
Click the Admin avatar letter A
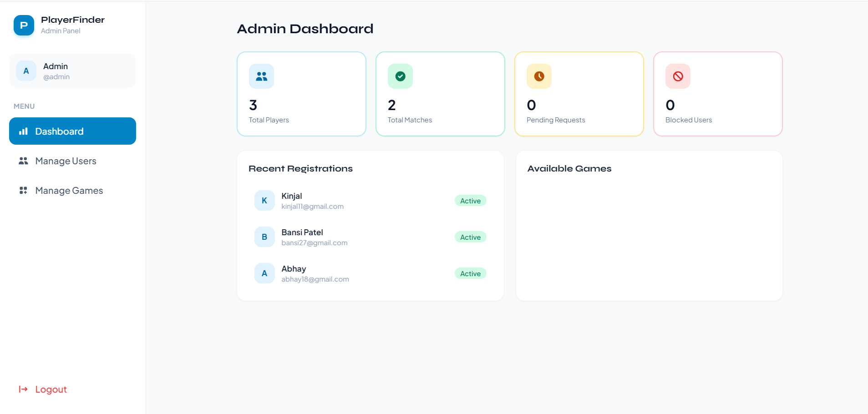coord(26,71)
